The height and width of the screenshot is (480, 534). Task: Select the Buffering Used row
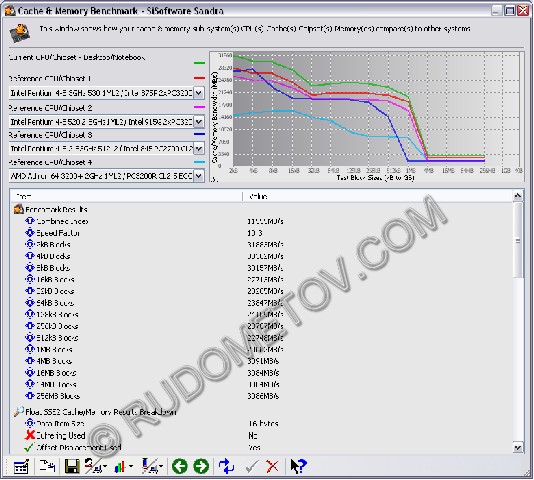[x=261, y=436]
